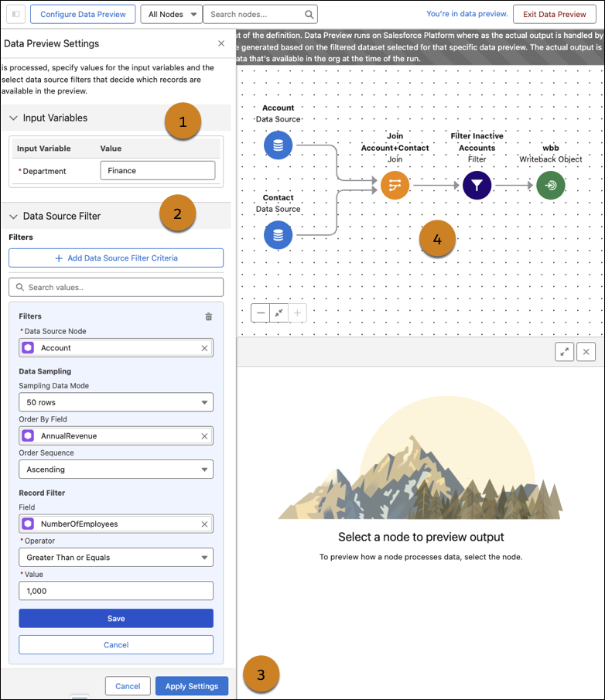Open the Data Source Node combobox

tap(116, 348)
